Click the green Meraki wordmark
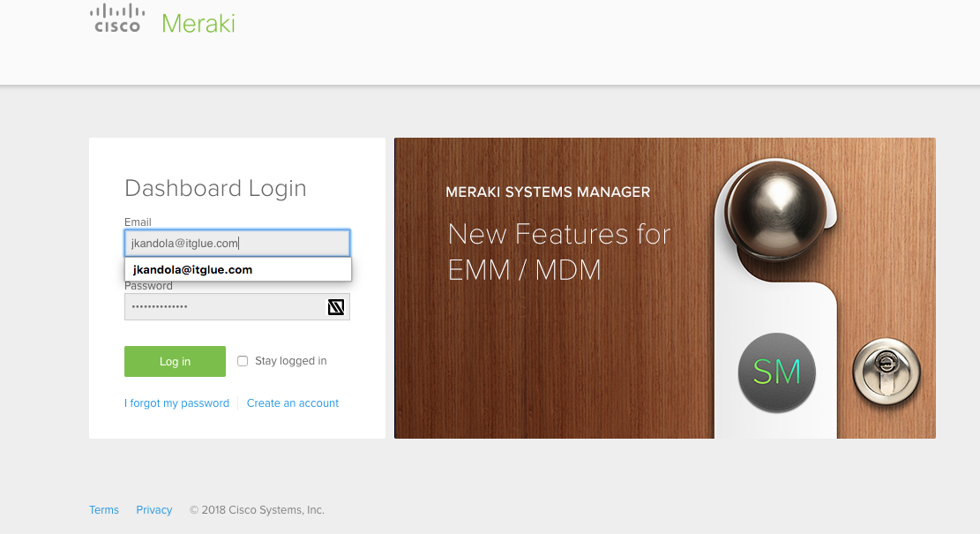The height and width of the screenshot is (534, 980). click(x=198, y=23)
